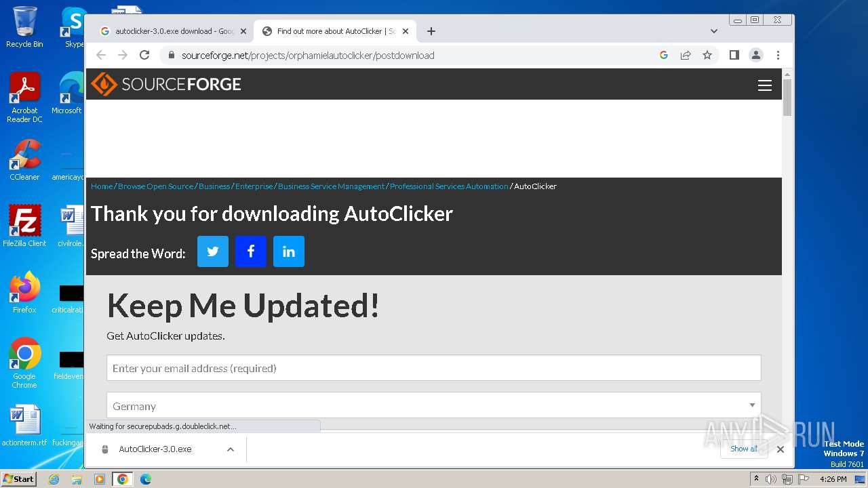This screenshot has height=488, width=868.
Task: Click the Home breadcrumb link
Action: point(102,186)
